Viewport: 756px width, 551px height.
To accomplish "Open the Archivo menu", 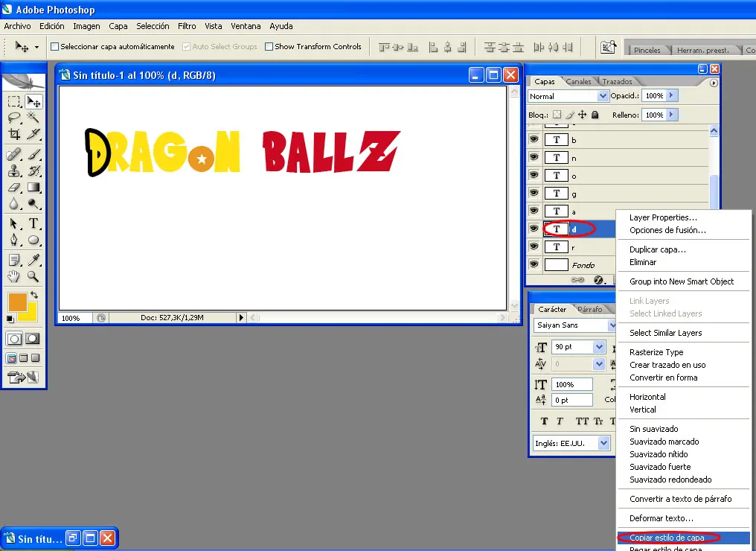I will pyautogui.click(x=17, y=26).
